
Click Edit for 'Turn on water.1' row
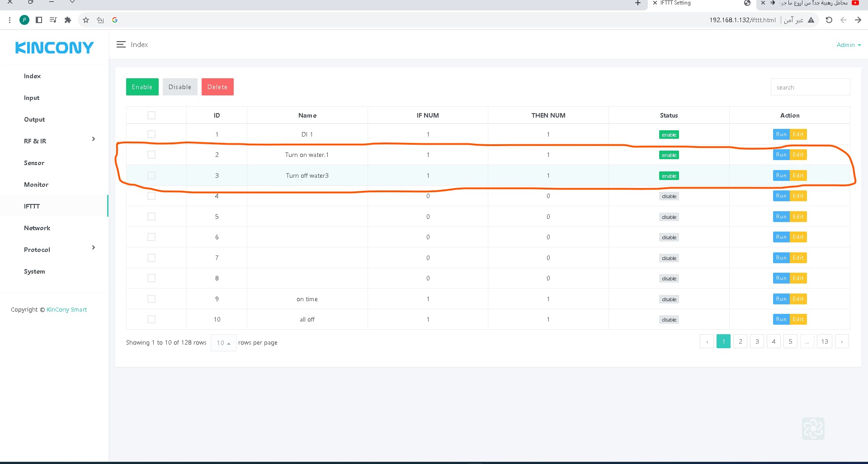point(798,155)
